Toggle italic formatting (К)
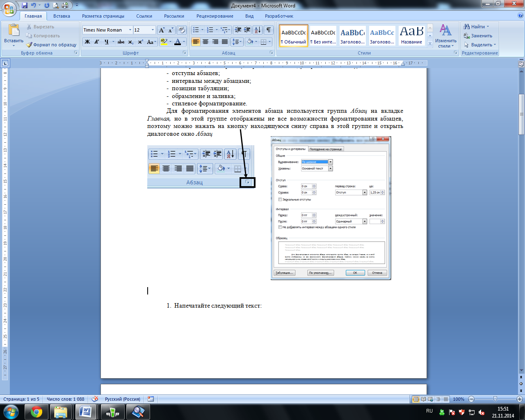525x420 pixels. pyautogui.click(x=97, y=42)
